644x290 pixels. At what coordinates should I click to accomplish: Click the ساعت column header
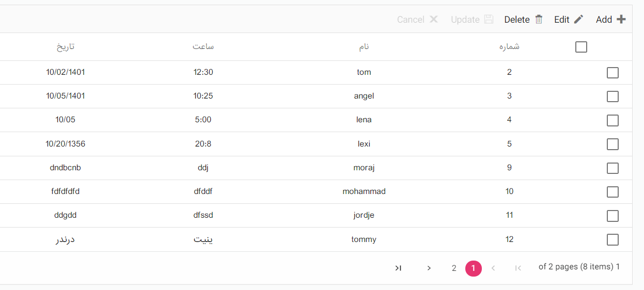pyautogui.click(x=203, y=46)
